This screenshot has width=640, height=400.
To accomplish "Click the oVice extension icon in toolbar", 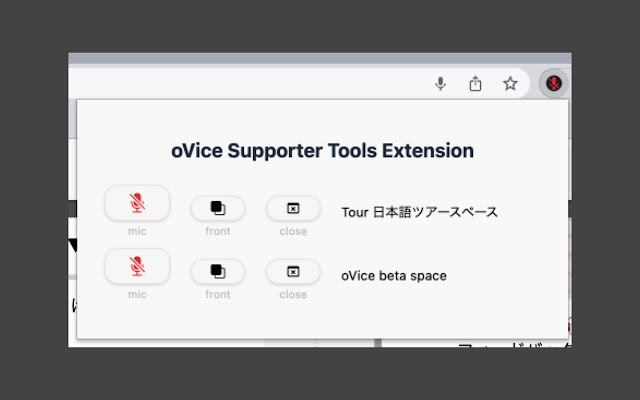I will point(553,84).
